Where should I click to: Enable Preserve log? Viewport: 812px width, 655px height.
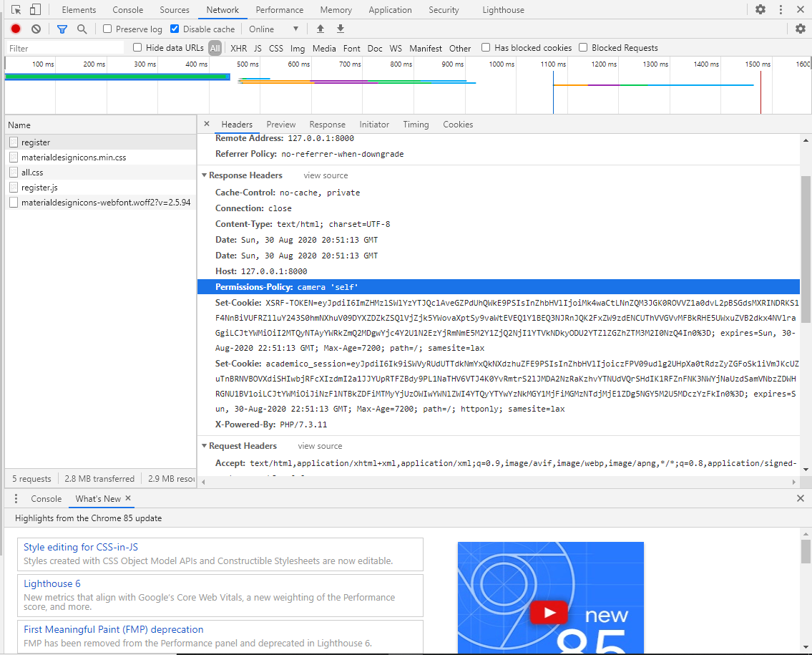point(107,29)
